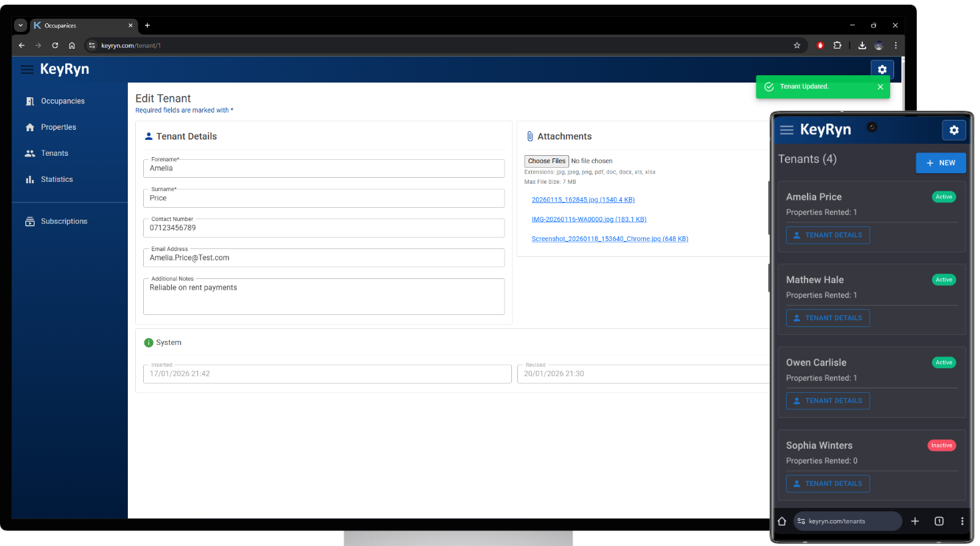Dismiss the Tenant Updated notification
The width and height of the screenshot is (980, 546).
(x=880, y=86)
